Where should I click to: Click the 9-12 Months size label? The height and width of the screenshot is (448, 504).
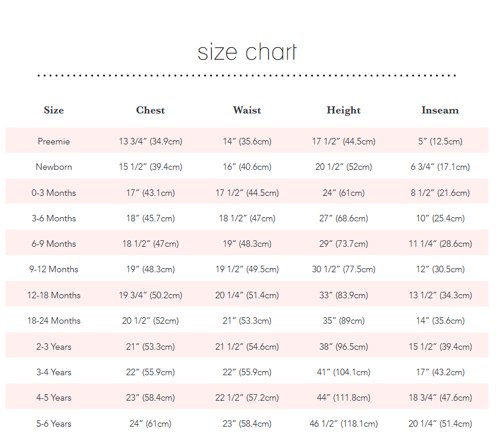[54, 269]
